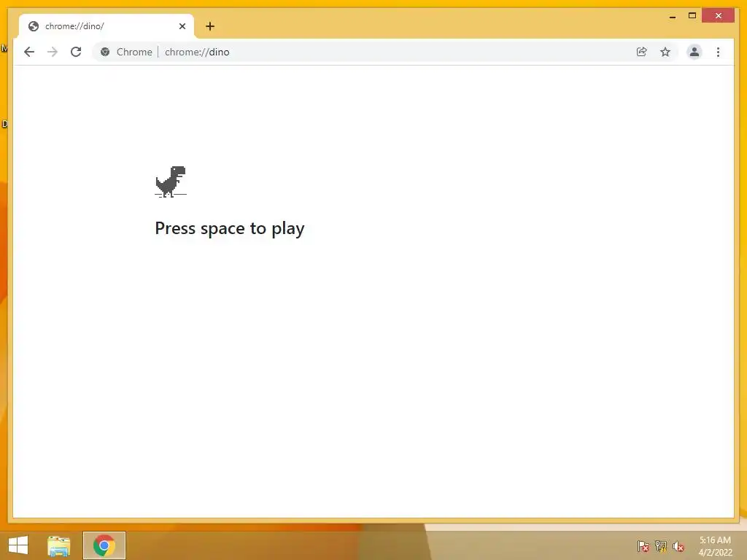Open a new tab with the plus button

(x=210, y=26)
